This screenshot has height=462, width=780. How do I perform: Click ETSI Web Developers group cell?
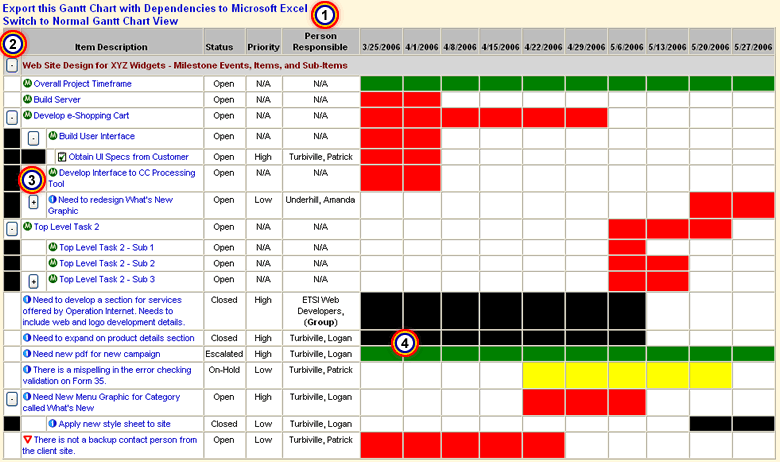pyautogui.click(x=320, y=311)
